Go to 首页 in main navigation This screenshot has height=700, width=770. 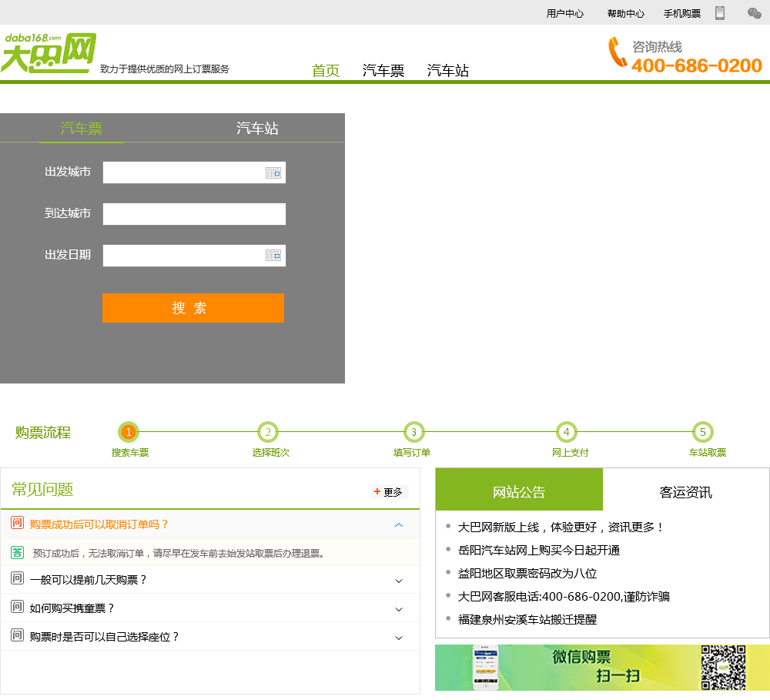tap(326, 70)
